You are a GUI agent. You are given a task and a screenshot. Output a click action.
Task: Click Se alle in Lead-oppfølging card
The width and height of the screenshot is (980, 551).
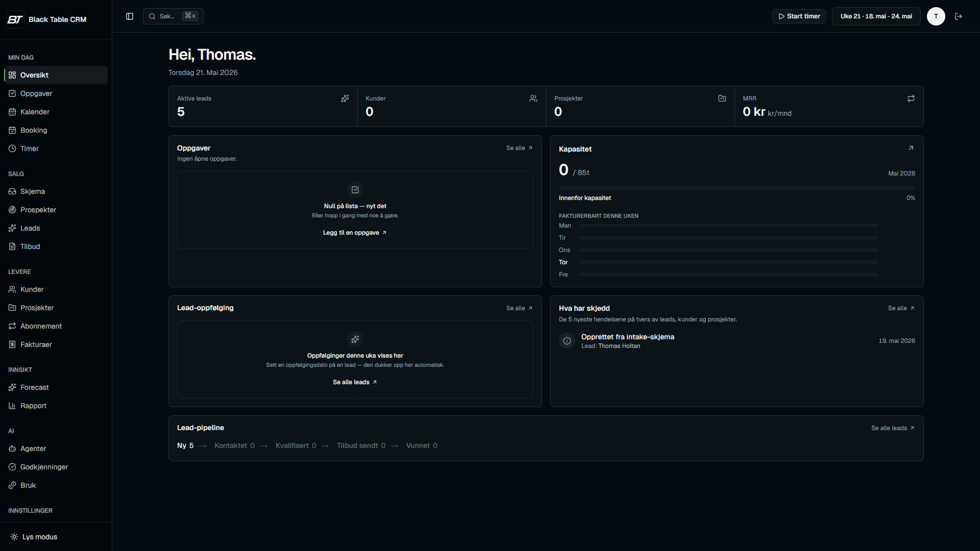(x=520, y=308)
